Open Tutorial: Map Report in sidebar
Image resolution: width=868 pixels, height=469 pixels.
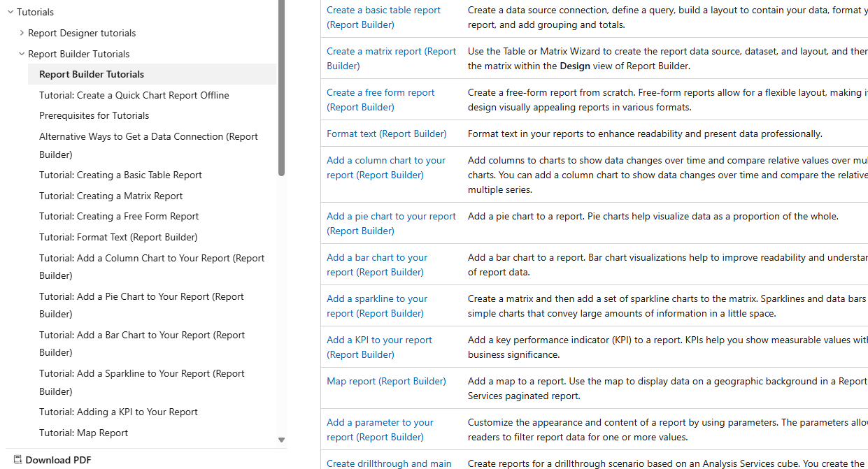point(83,433)
